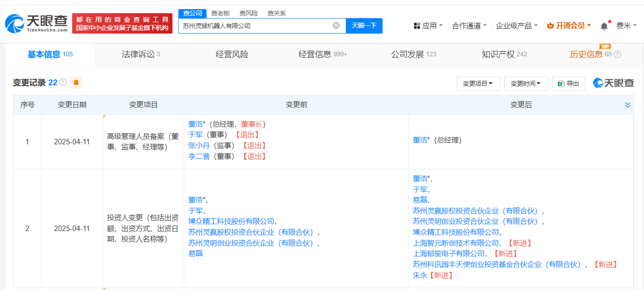Viewport: 644px width, 290px height.
Task: Open the 费米 user account dropdown
Action: 627,26
